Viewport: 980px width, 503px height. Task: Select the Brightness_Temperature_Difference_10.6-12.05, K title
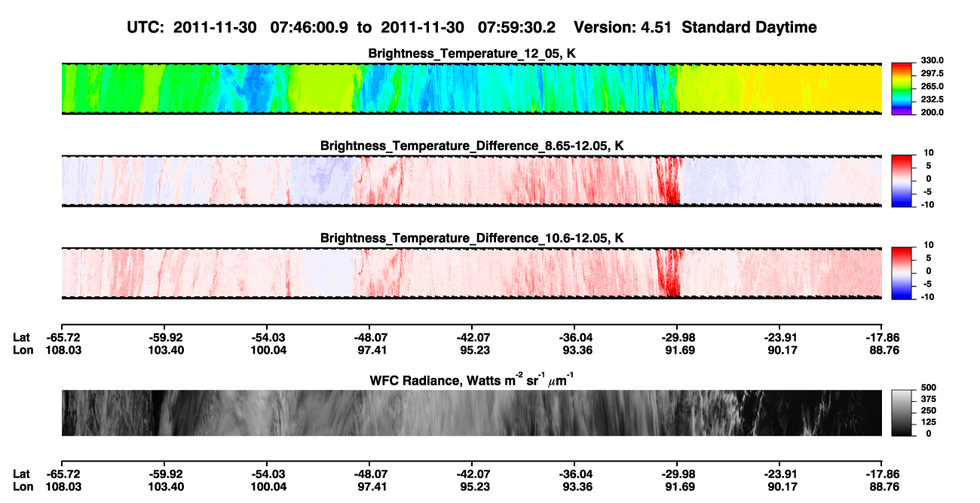point(472,238)
